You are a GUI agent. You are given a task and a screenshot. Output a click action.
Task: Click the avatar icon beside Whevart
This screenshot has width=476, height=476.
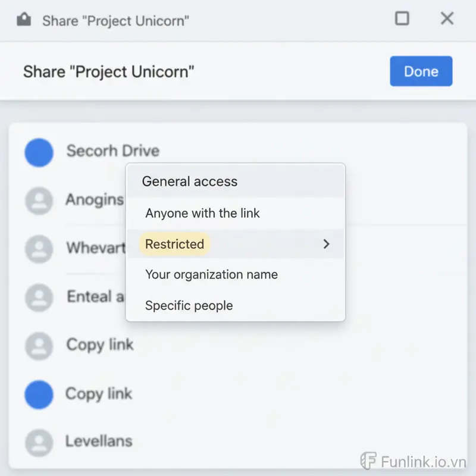tap(39, 248)
